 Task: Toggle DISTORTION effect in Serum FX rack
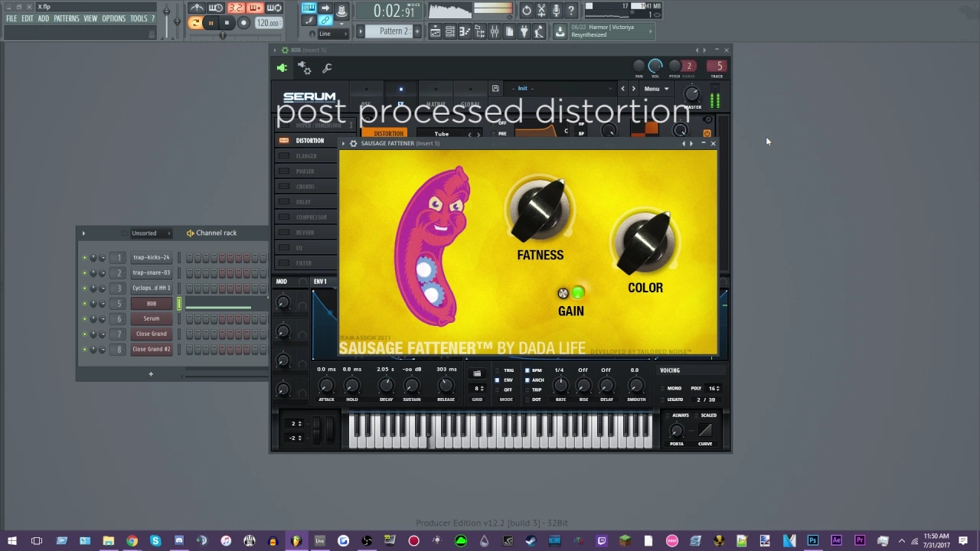point(284,141)
